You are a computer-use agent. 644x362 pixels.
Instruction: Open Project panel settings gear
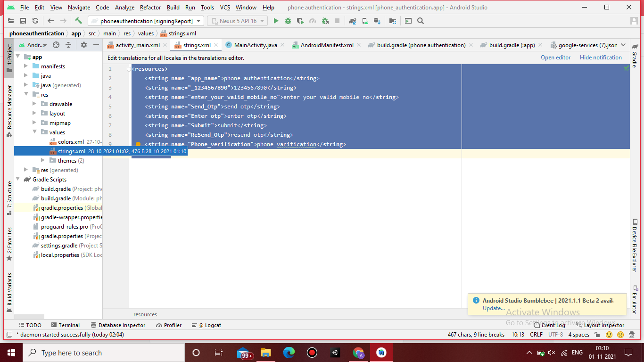point(84,45)
